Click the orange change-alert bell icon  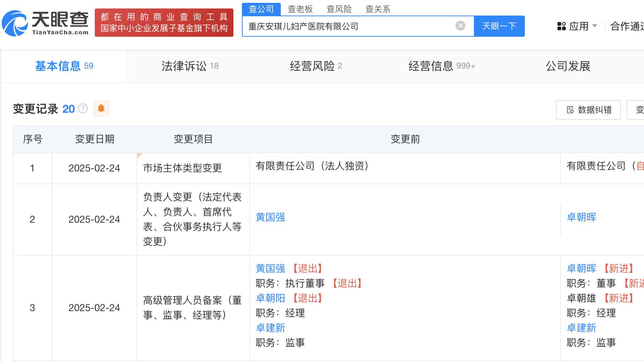pos(101,108)
